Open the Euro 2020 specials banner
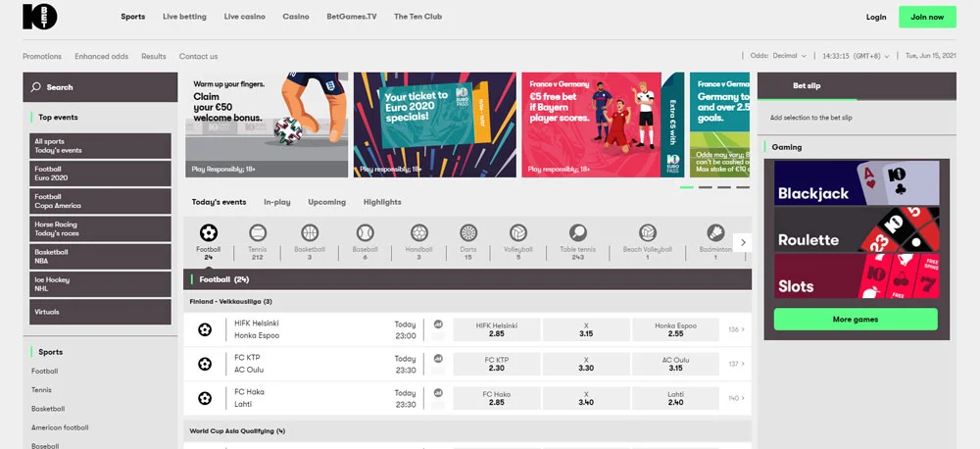980x449 pixels. [435, 125]
